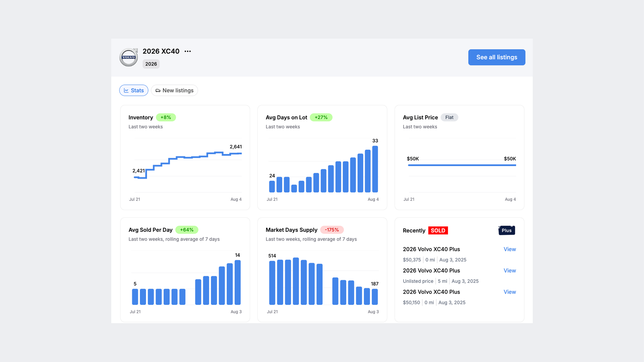The image size is (644, 362).
Task: Click the flat $50K price line
Action: [462, 165]
